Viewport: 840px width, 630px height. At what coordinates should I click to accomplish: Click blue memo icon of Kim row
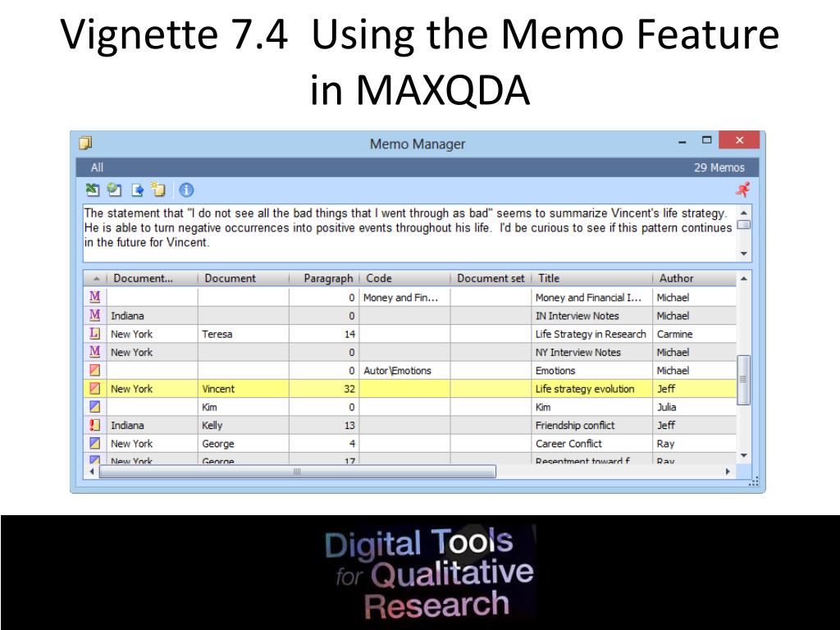click(95, 406)
